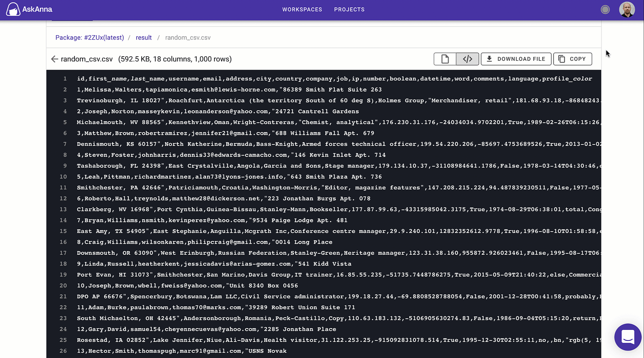Open the WORKSPACES menu
The width and height of the screenshot is (644, 358).
tap(302, 9)
